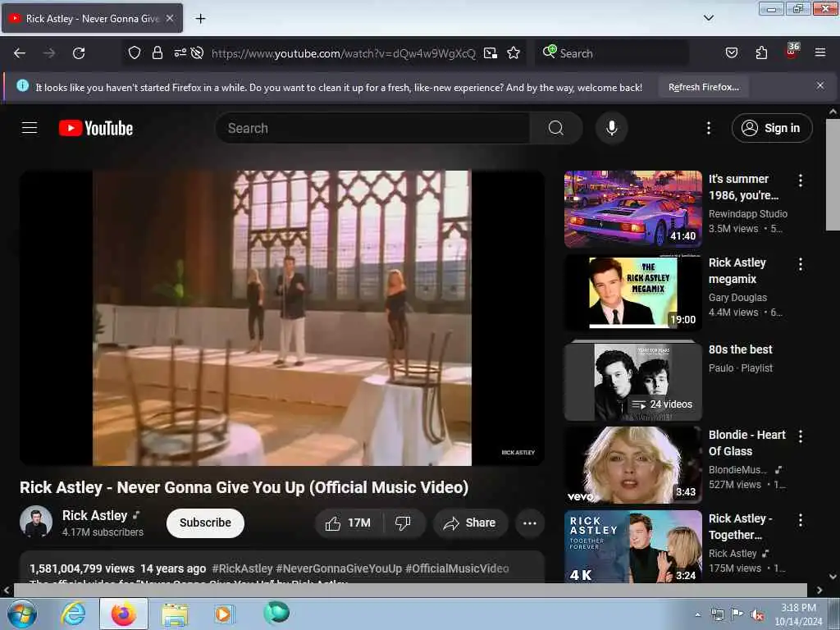
Task: Select the Rick Astley - Never Gonna Give tab
Action: pyautogui.click(x=92, y=18)
